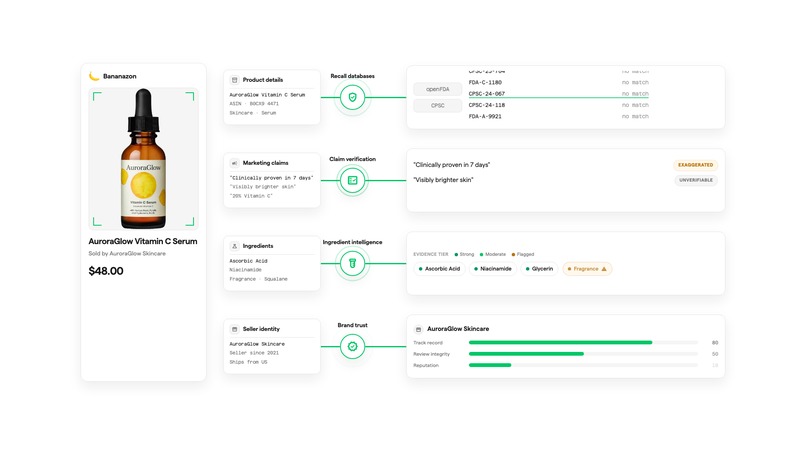This screenshot has height=453, width=806.
Task: Click the Ingredients card heading
Action: click(x=258, y=246)
